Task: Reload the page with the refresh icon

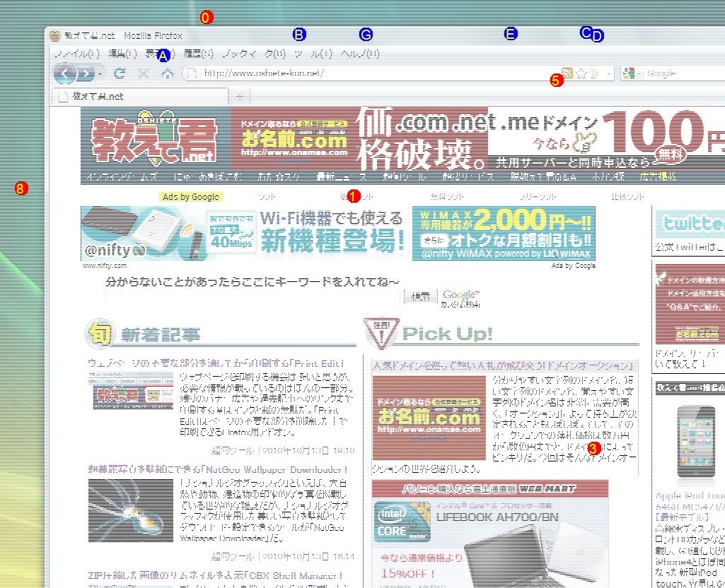Action: pos(120,73)
